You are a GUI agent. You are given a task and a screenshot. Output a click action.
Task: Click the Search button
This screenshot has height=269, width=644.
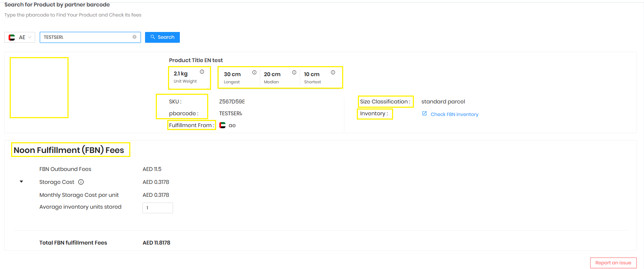click(162, 37)
